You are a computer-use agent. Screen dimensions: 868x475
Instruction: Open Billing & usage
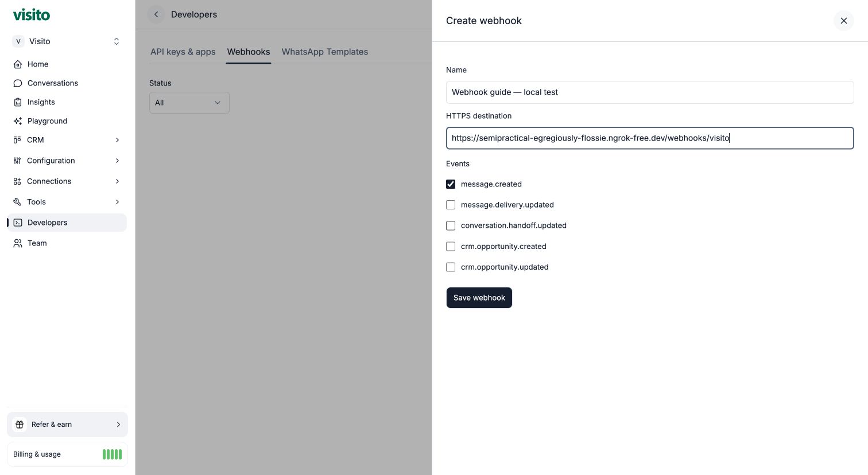coord(67,454)
